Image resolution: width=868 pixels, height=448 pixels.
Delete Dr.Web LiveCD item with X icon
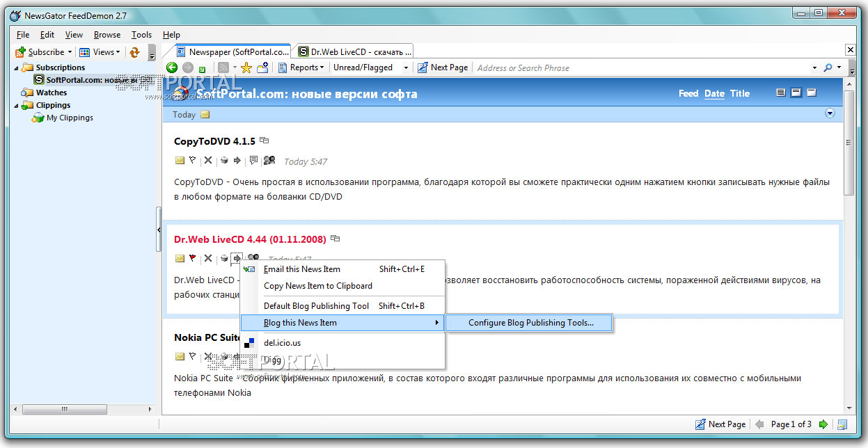(207, 259)
